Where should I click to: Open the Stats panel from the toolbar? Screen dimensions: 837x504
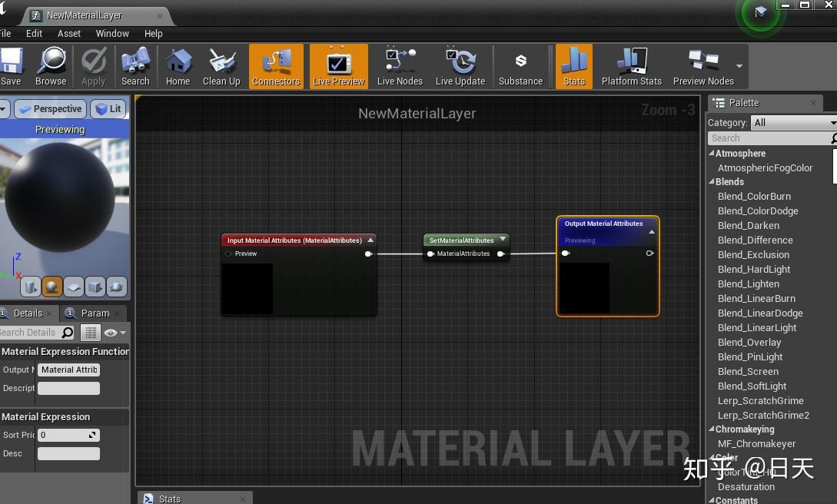click(x=573, y=66)
